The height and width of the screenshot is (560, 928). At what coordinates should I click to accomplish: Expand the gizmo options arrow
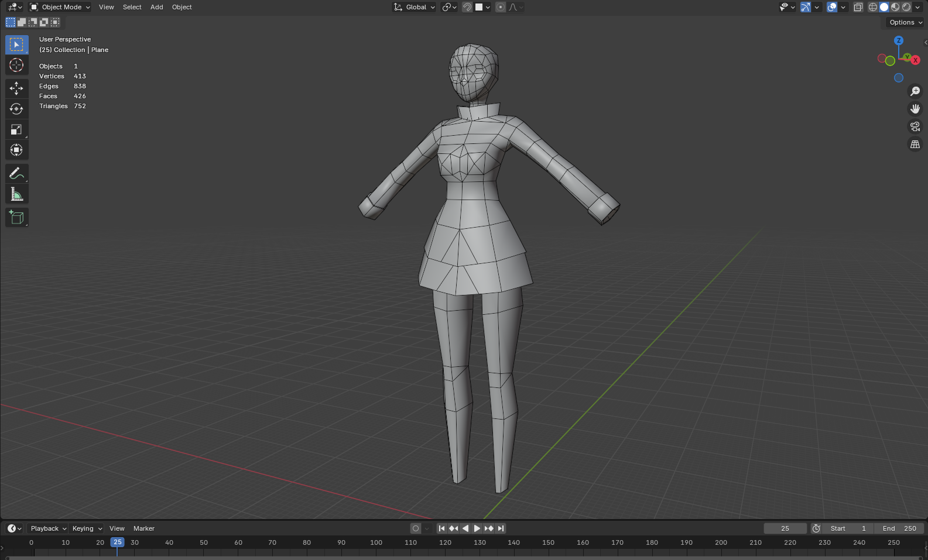click(x=817, y=7)
